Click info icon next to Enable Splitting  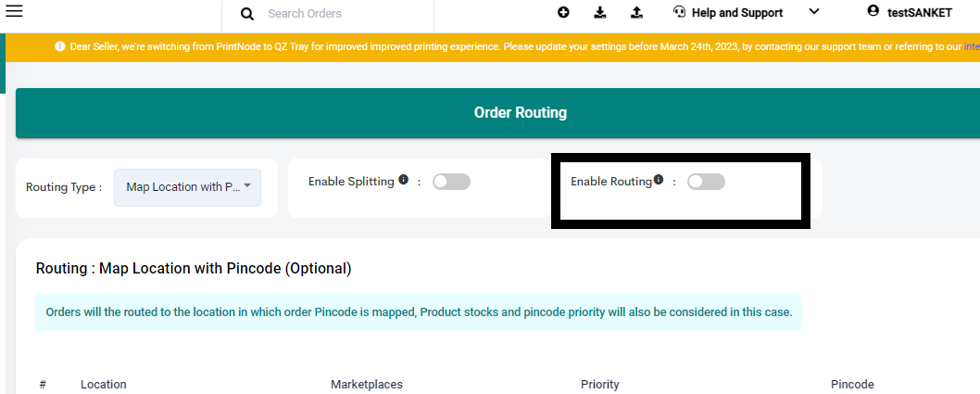click(404, 180)
